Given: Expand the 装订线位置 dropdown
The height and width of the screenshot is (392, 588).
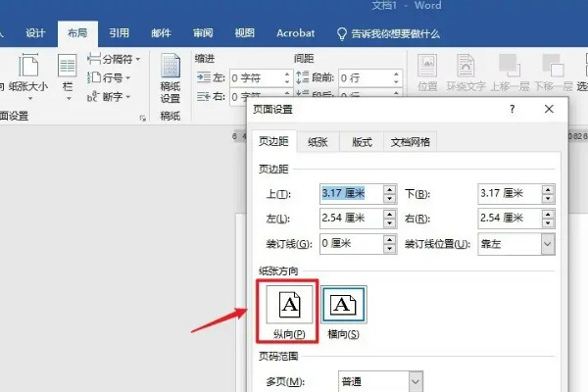Looking at the screenshot, I should pos(547,244).
